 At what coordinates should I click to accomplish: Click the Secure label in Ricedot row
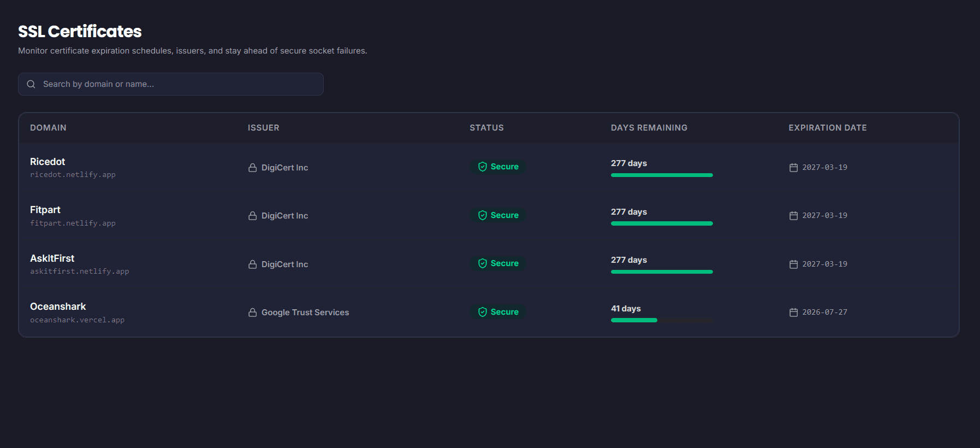504,167
